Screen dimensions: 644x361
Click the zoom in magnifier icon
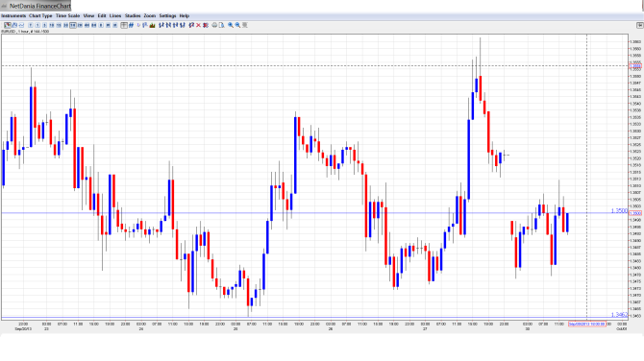pyautogui.click(x=231, y=25)
